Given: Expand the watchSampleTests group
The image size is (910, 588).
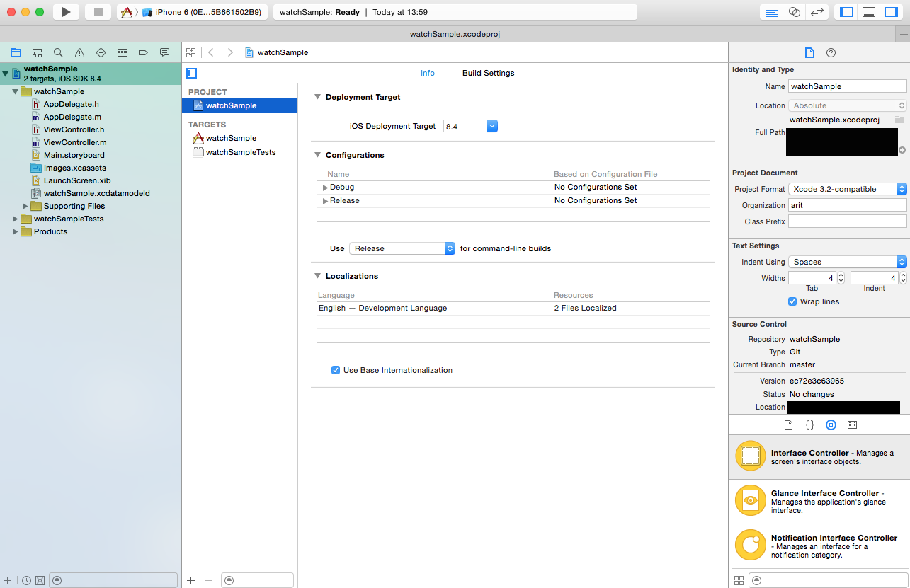Looking at the screenshot, I should tap(16, 219).
